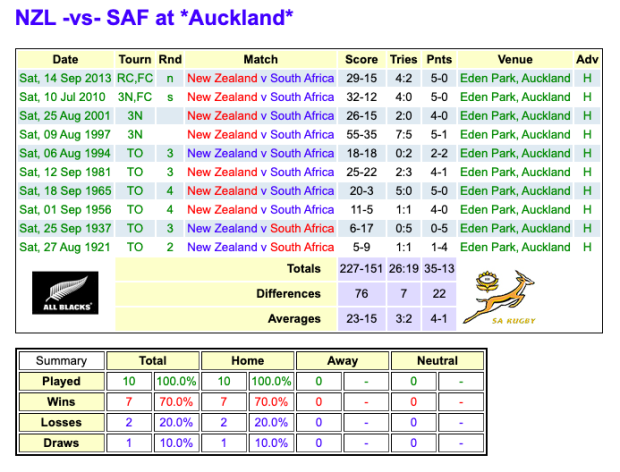Click the Total column heading in summary

point(153,361)
